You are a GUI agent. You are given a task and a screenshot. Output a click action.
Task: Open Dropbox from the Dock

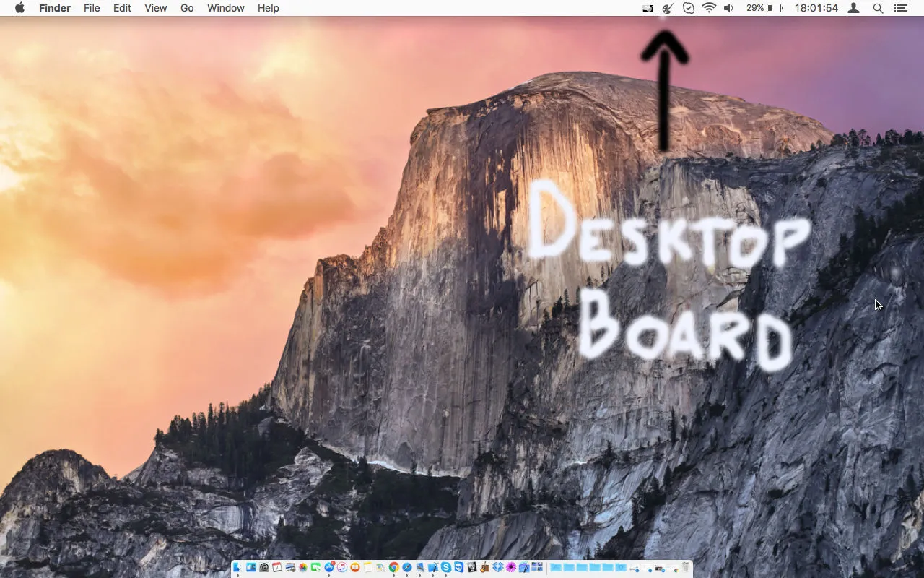(497, 568)
